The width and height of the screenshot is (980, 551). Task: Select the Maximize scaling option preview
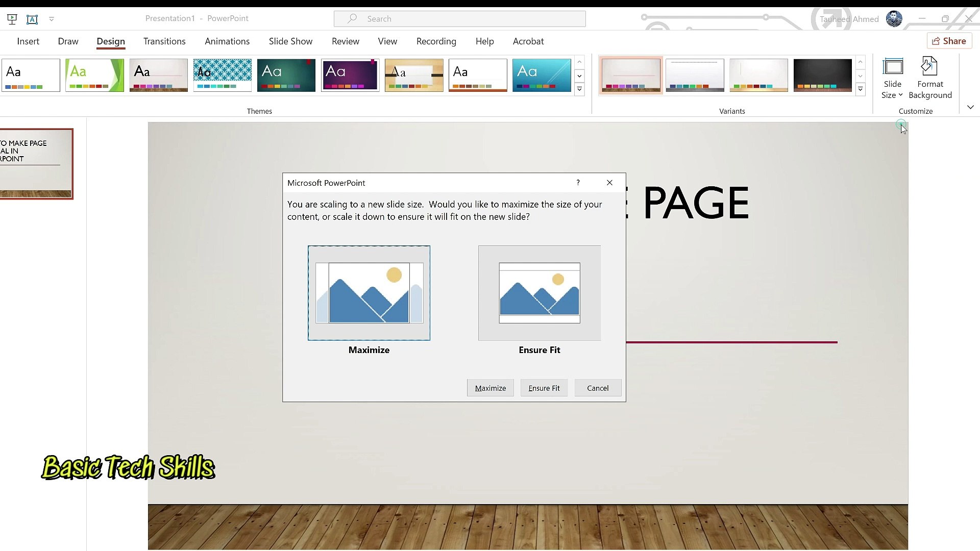coord(369,293)
